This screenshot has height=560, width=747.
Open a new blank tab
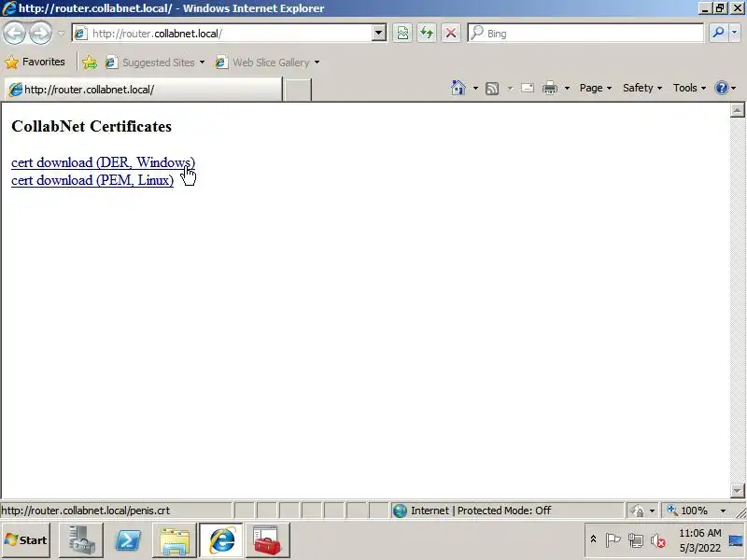click(297, 90)
